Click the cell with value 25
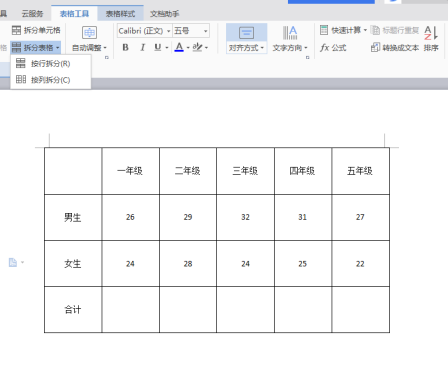The width and height of the screenshot is (448, 379). coord(303,264)
